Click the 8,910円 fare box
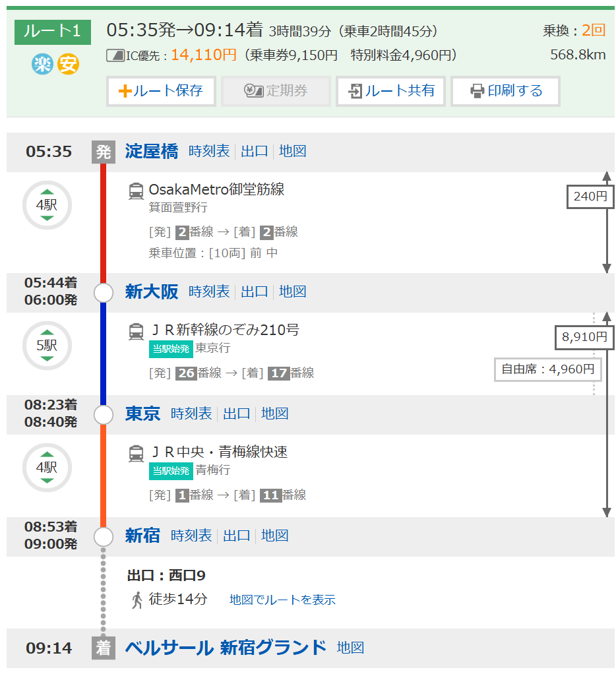 [x=584, y=338]
